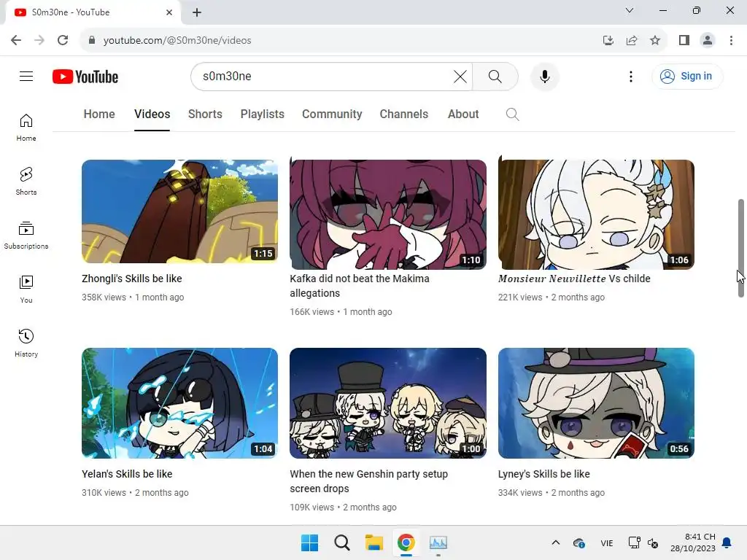Open "Monsieur Neuvillette Vs childe" title
This screenshot has height=560, width=747.
click(574, 279)
